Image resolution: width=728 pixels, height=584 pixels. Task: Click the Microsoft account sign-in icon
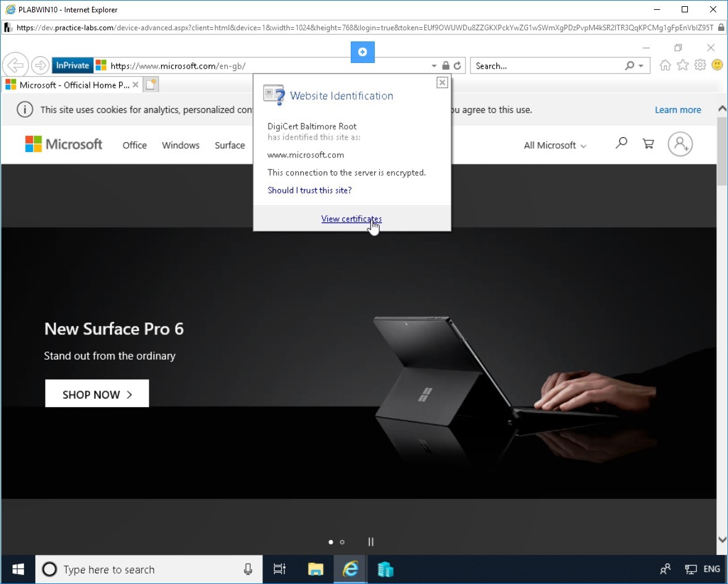point(680,144)
